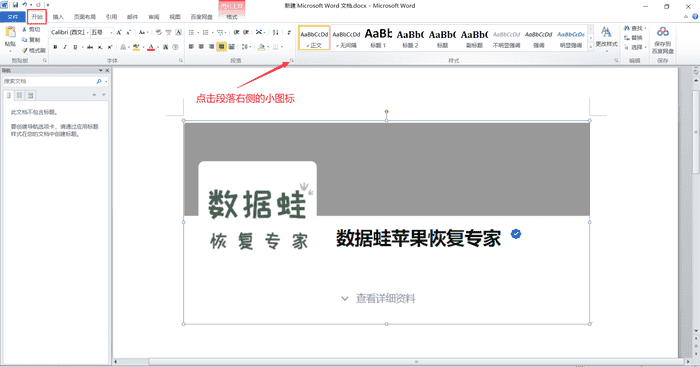700x367 pixels.
Task: Click the Find (查找) button
Action: (x=635, y=28)
